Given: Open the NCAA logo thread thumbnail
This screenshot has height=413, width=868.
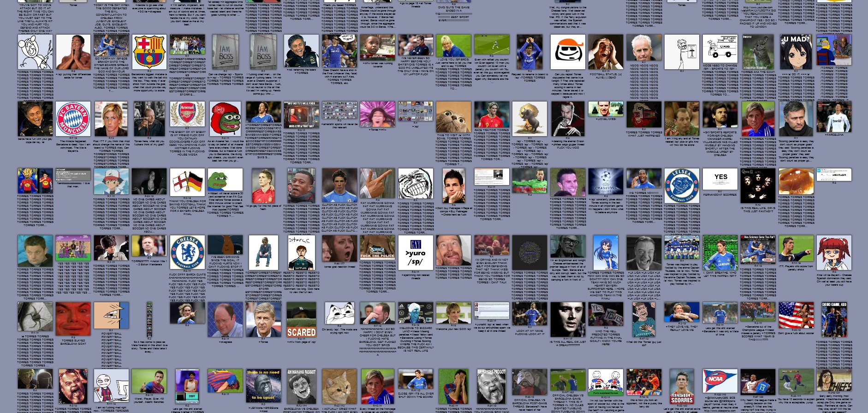Looking at the screenshot, I should pyautogui.click(x=720, y=380).
